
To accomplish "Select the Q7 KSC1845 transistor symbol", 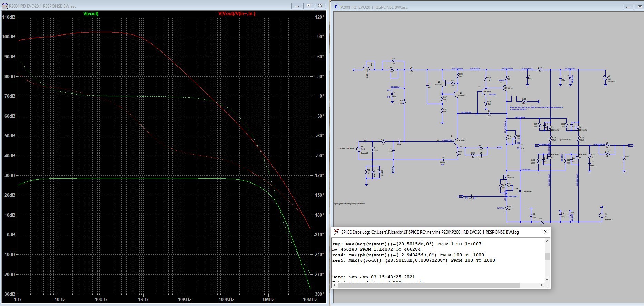I will [x=366, y=68].
